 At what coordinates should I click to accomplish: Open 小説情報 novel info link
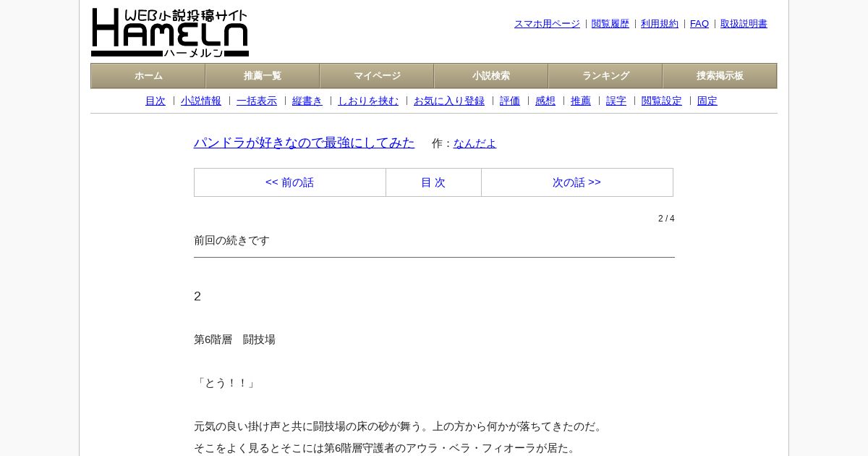[x=201, y=101]
